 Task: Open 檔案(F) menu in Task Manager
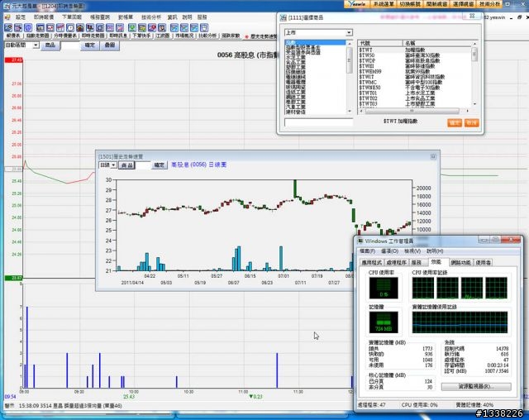click(x=367, y=251)
